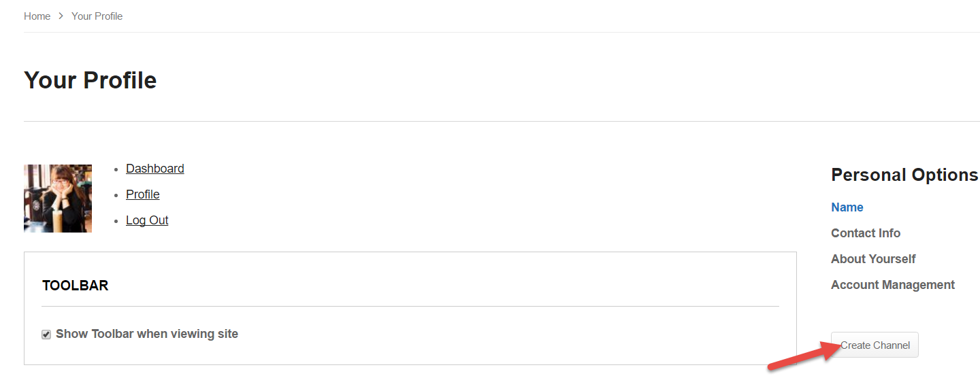Click the Personal Options heading
Viewport: 980px width, 376px height.
point(904,175)
